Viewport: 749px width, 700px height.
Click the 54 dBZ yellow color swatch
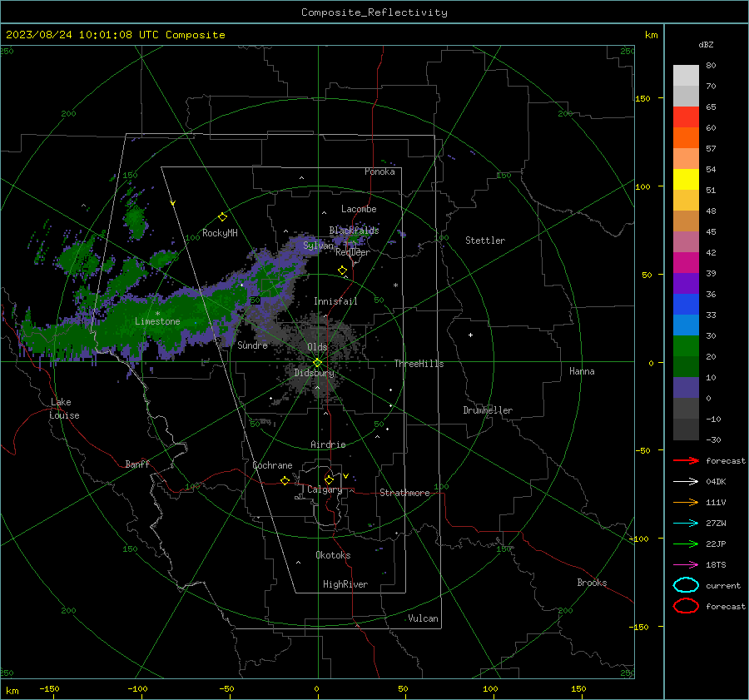coord(686,179)
